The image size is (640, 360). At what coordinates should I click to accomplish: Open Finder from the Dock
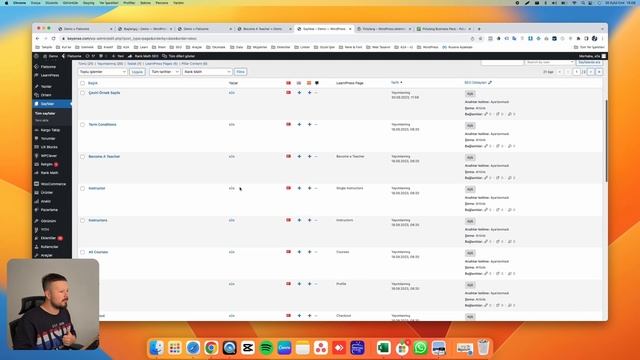(156, 348)
